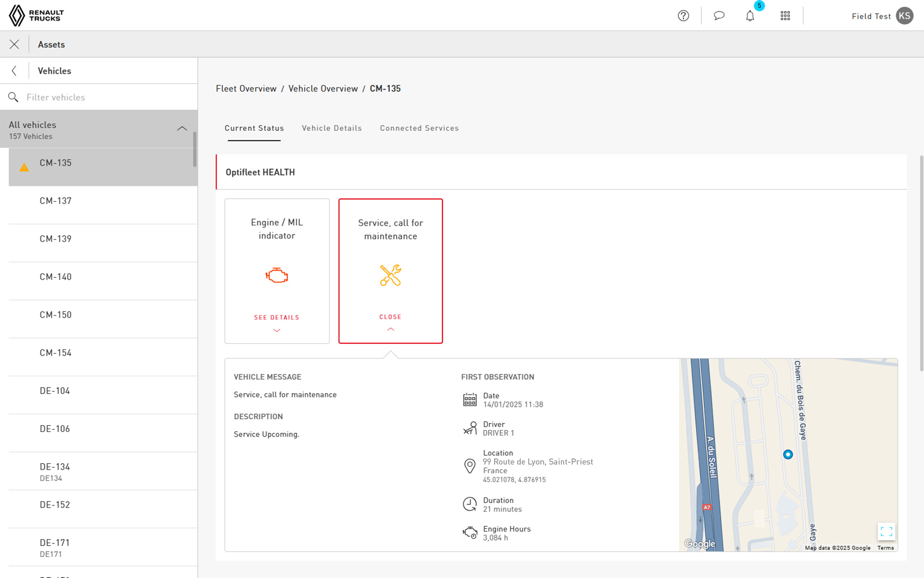Go to Fleet Overview breadcrumb
Screen dimensions: 924x578
tap(246, 89)
